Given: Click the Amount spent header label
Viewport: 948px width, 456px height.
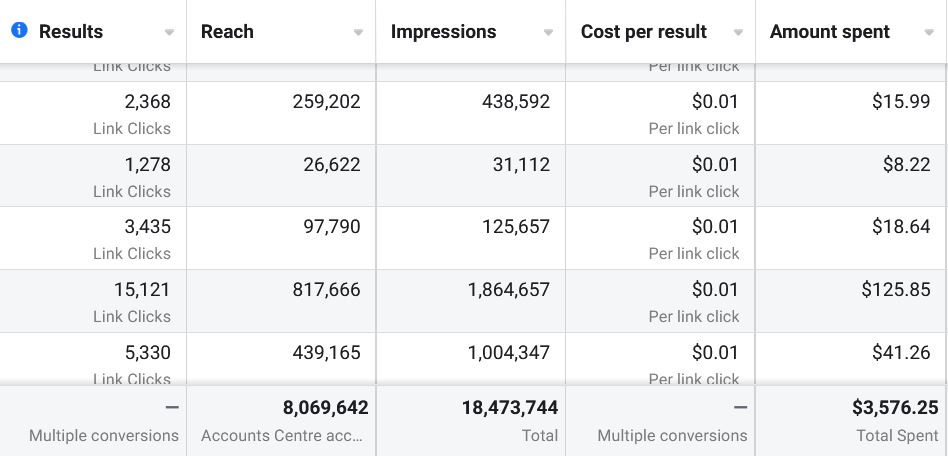Looking at the screenshot, I should pyautogui.click(x=830, y=32).
